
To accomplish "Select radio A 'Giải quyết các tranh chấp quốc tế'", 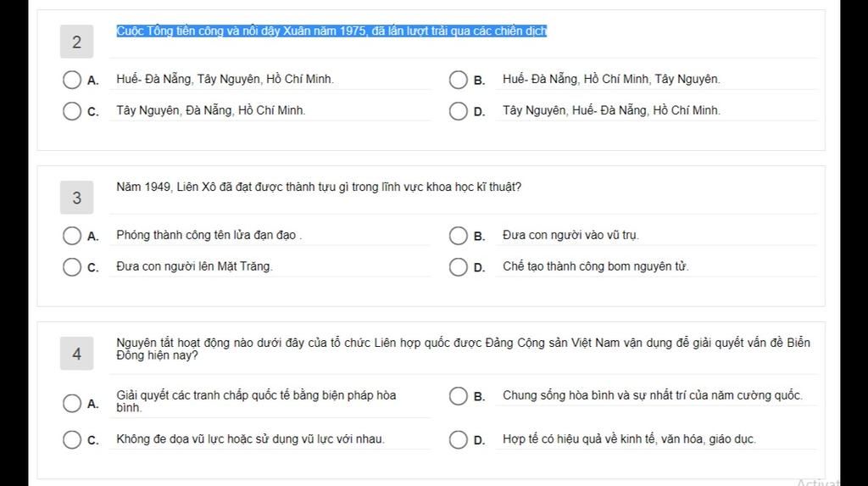I will click(72, 404).
